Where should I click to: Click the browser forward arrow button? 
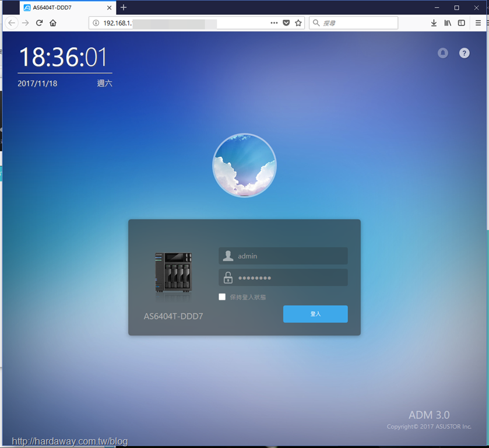pos(25,23)
